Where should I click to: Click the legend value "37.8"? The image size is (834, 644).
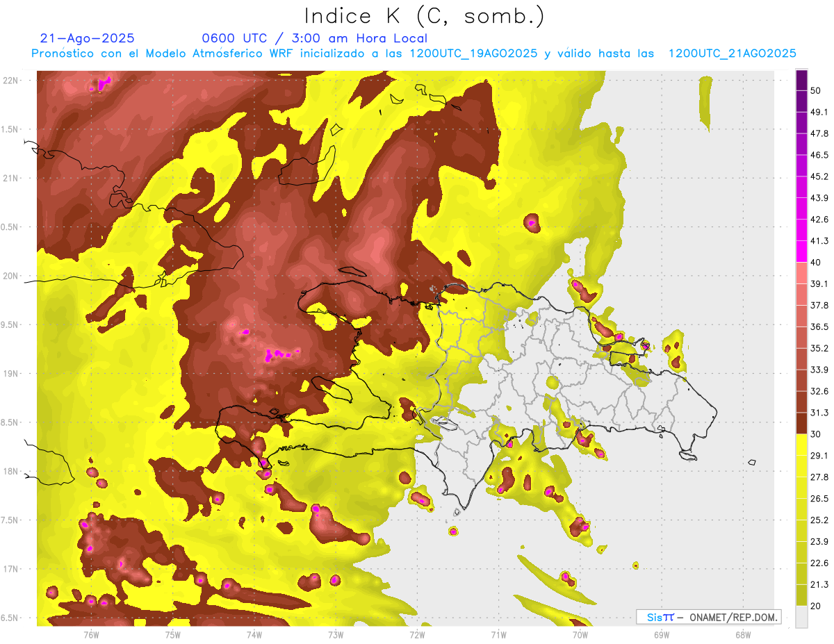tap(819, 305)
